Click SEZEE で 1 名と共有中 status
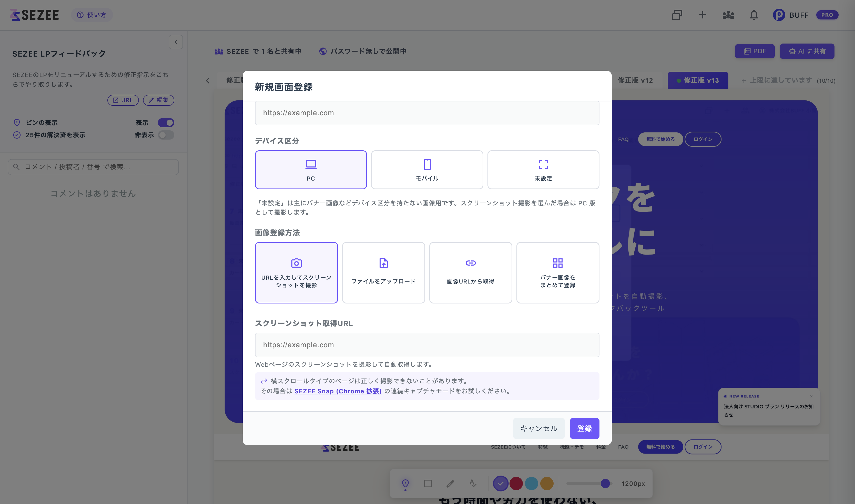This screenshot has height=504, width=855. pyautogui.click(x=258, y=51)
